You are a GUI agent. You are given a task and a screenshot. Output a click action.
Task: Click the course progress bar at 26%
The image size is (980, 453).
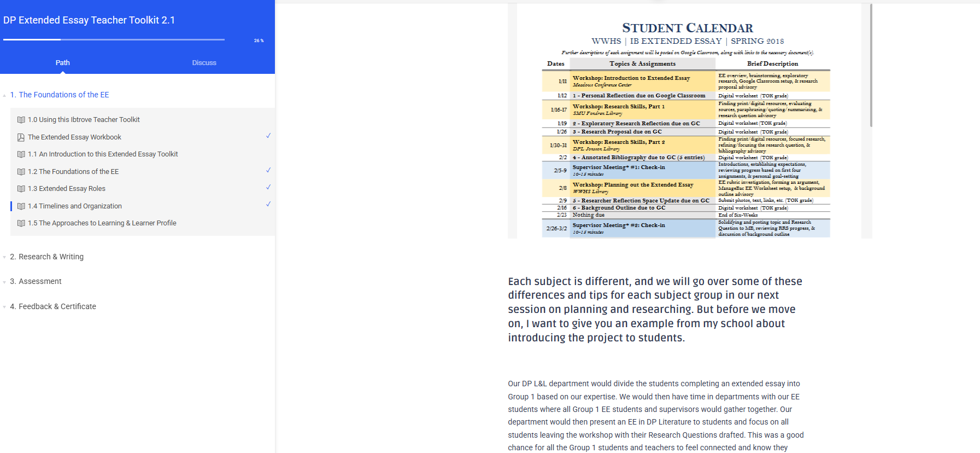pos(114,39)
